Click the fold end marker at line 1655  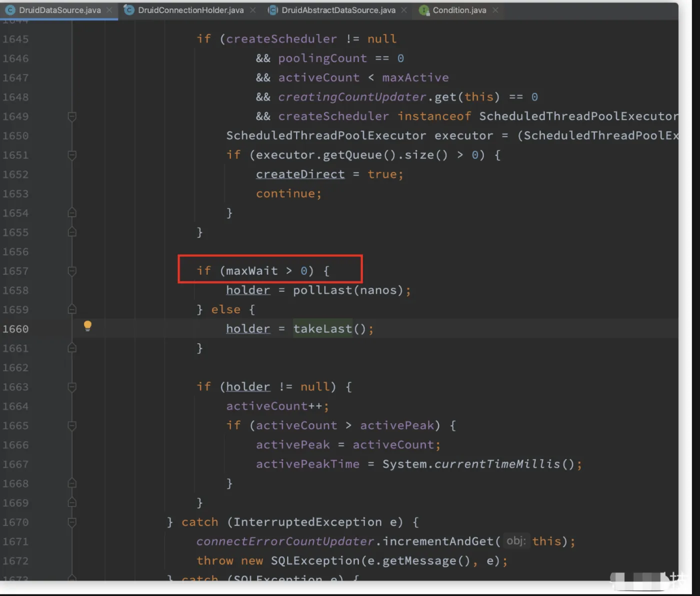tap(72, 232)
